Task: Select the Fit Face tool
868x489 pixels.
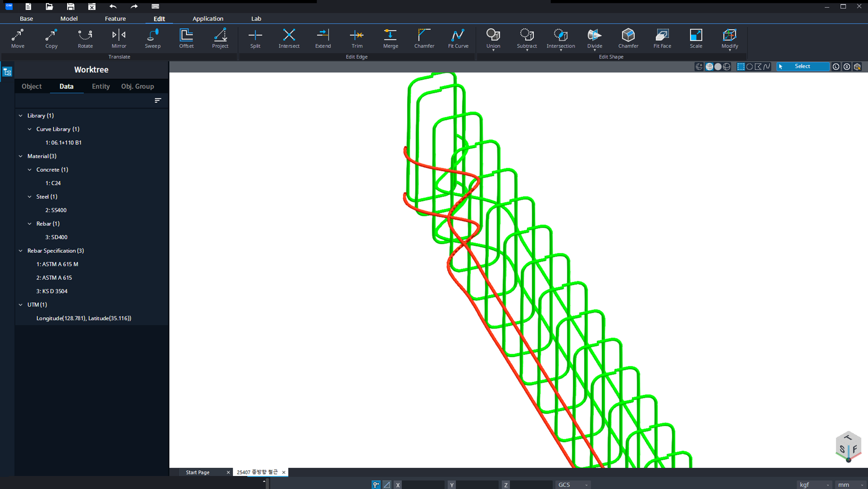Action: (x=662, y=38)
